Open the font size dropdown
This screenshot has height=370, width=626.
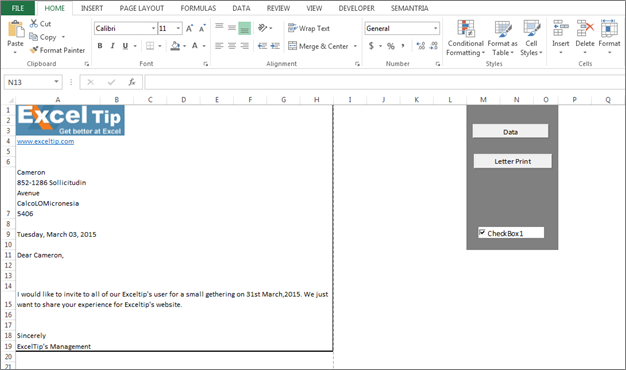(x=178, y=28)
